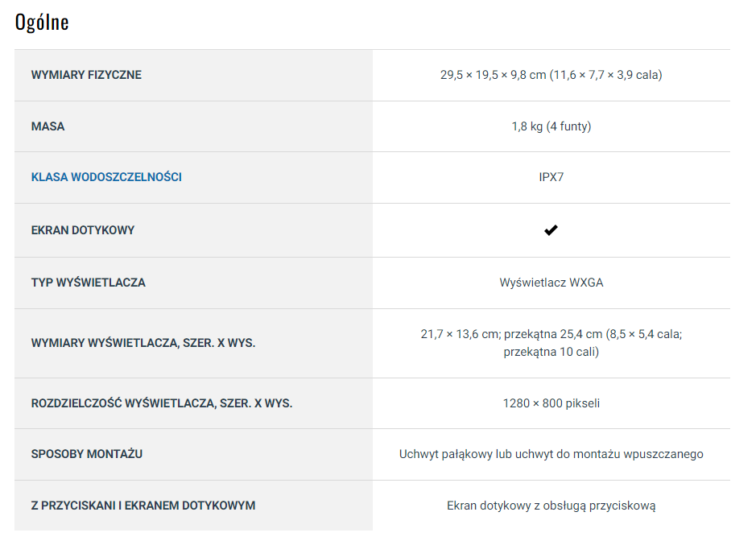Click the Ogólne section heading

click(x=42, y=23)
